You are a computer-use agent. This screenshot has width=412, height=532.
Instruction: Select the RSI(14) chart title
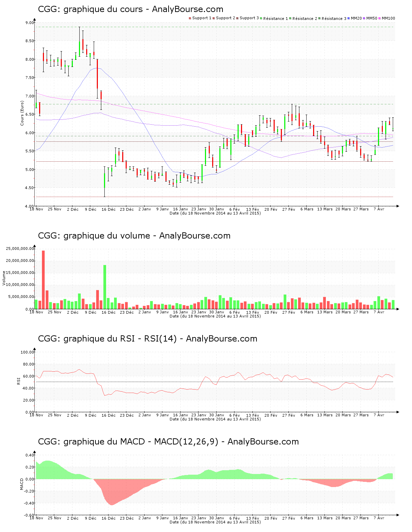(148, 339)
